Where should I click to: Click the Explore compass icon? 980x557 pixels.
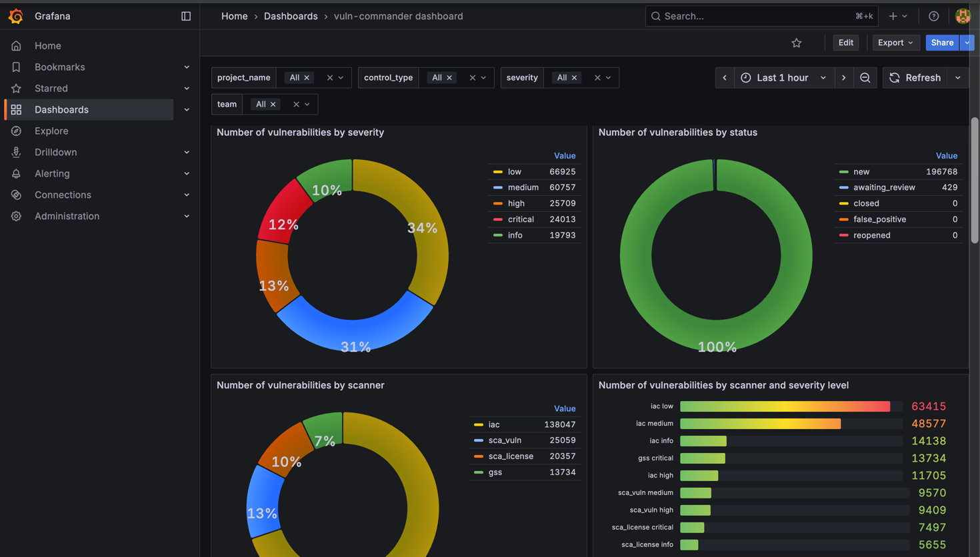16,131
